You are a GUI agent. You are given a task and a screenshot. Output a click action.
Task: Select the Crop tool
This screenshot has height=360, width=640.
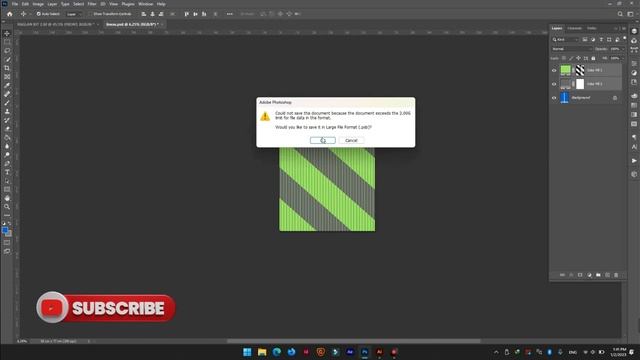(x=7, y=68)
